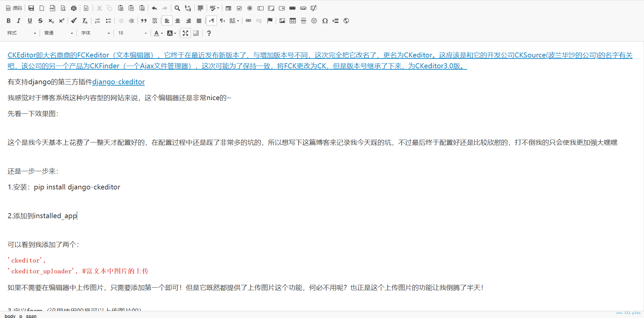
Task: Toggle Show Blocks
Action: tap(196, 33)
